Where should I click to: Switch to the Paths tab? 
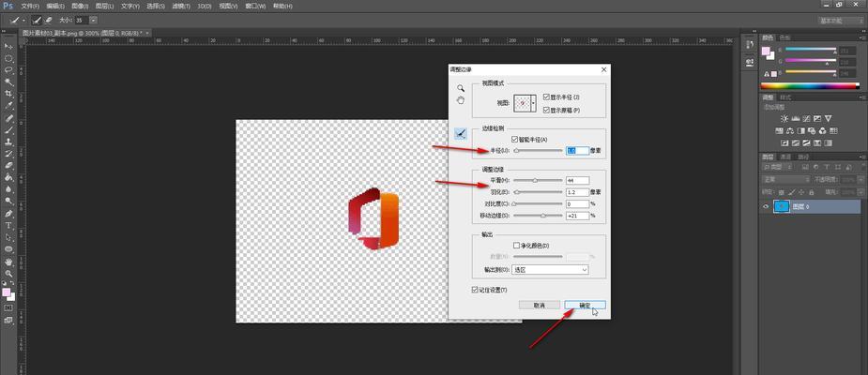point(802,157)
